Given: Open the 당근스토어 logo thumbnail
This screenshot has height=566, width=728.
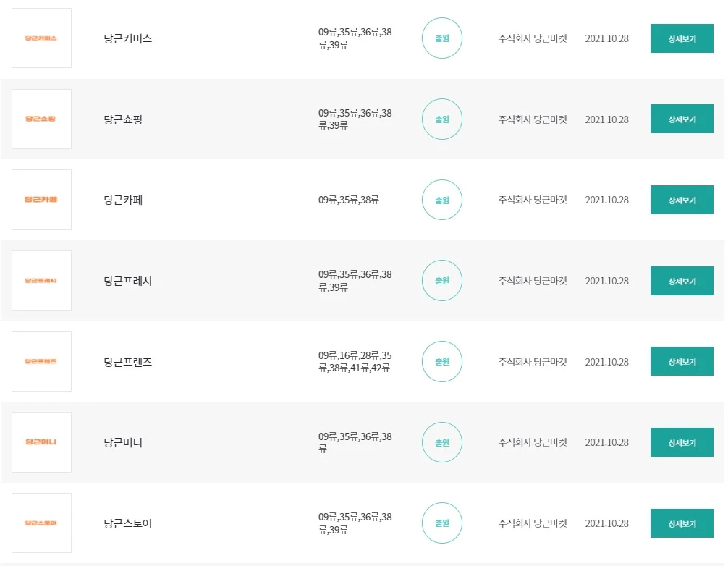Looking at the screenshot, I should click(x=41, y=523).
